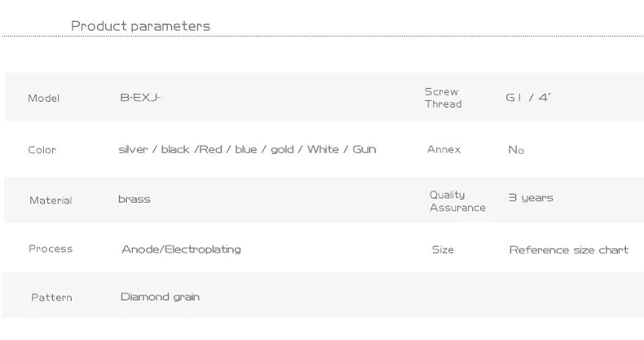The height and width of the screenshot is (340, 644).
Task: Select the Pattern label
Action: pos(51,298)
